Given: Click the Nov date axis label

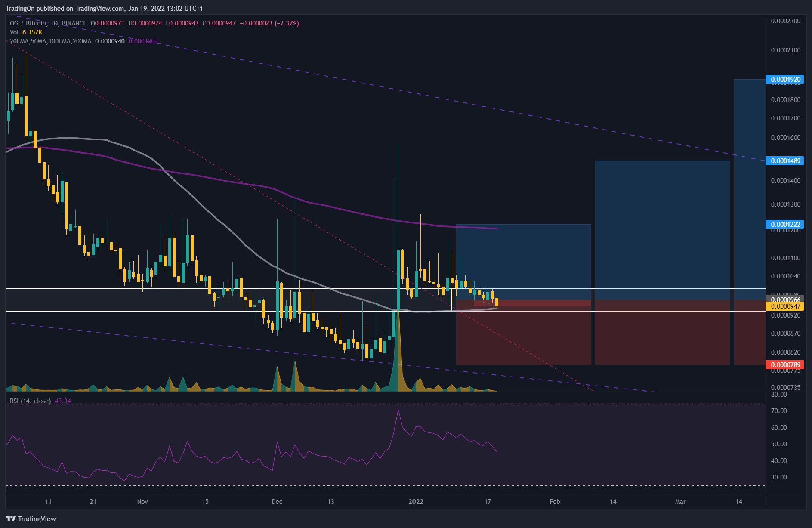Looking at the screenshot, I should click(142, 502).
